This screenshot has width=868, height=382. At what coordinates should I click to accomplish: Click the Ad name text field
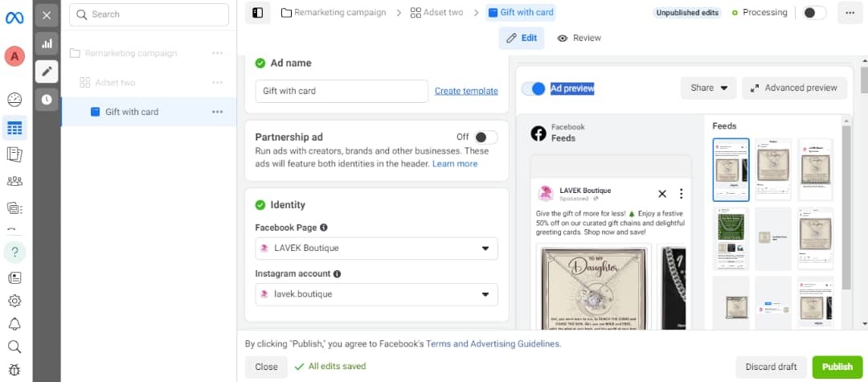pos(342,91)
